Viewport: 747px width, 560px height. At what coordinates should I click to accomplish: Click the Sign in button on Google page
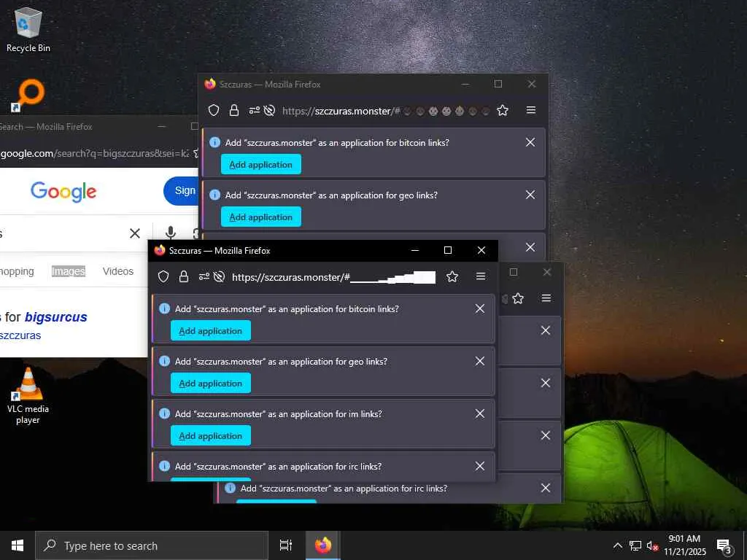click(182, 190)
